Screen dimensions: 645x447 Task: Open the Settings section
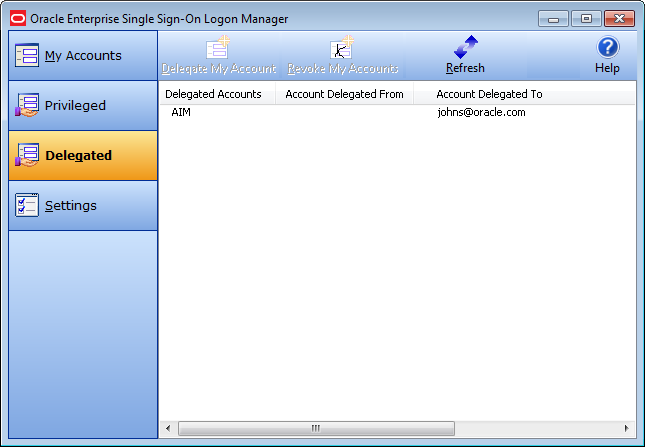point(83,206)
